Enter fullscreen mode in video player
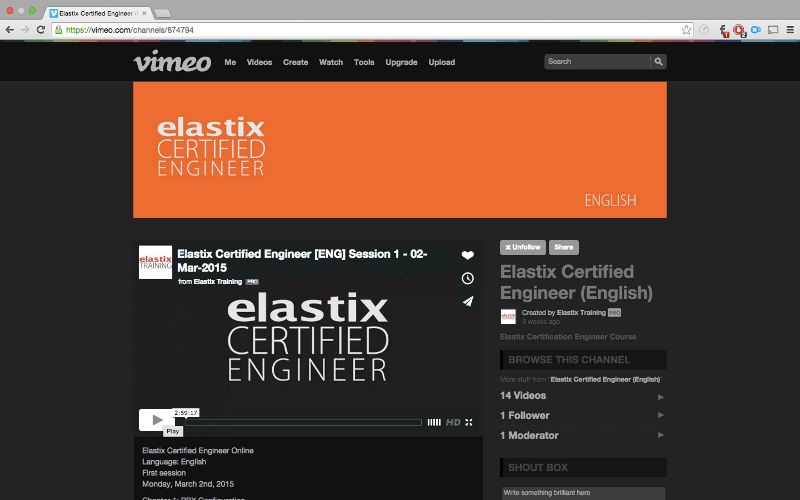The image size is (800, 500). [x=468, y=422]
